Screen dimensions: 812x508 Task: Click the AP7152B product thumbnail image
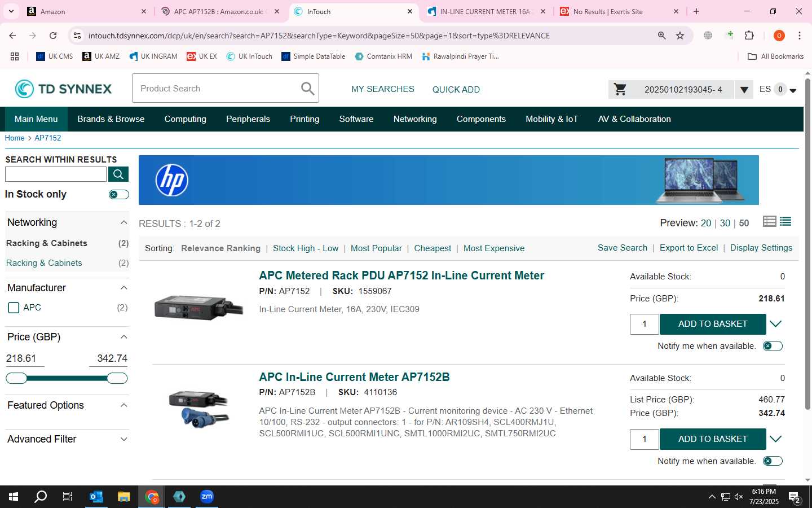198,409
